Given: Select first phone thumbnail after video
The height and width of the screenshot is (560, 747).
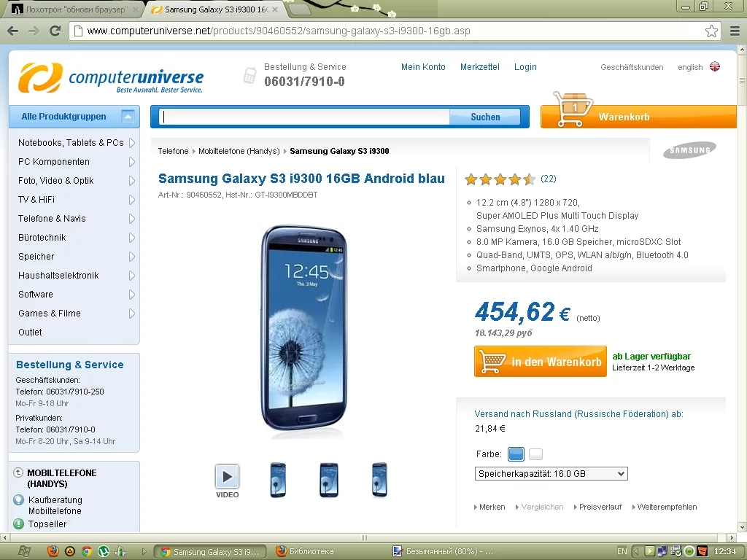Looking at the screenshot, I should click(278, 480).
